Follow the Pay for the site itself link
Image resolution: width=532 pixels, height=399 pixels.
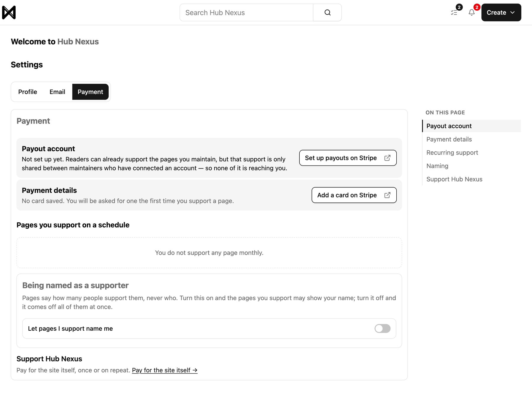165,370
